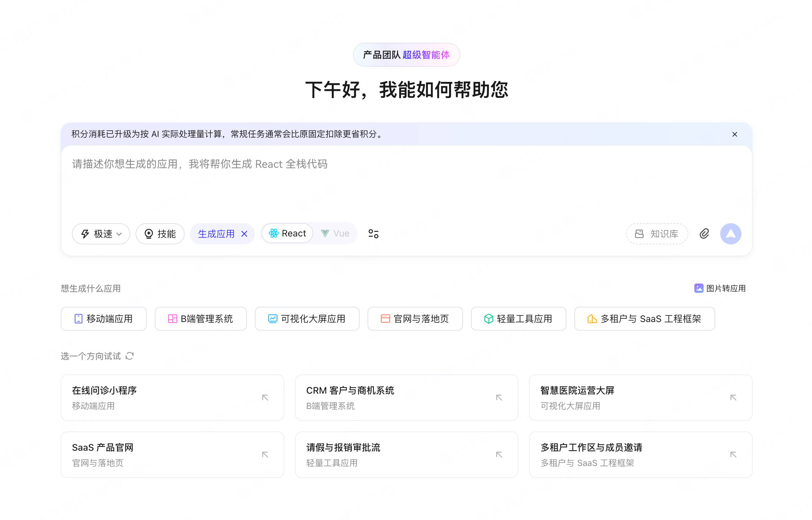Viewport: 812px width, 520px height.
Task: Click 官网与落地页 subtitle under SaaS 产品官网
Action: click(98, 463)
